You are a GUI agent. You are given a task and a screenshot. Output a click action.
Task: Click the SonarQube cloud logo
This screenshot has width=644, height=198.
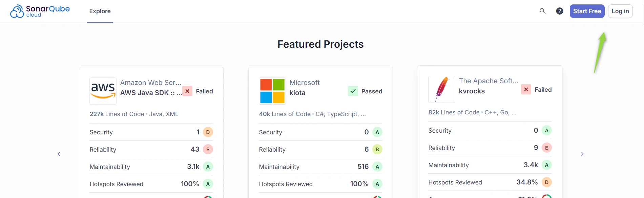pos(40,11)
